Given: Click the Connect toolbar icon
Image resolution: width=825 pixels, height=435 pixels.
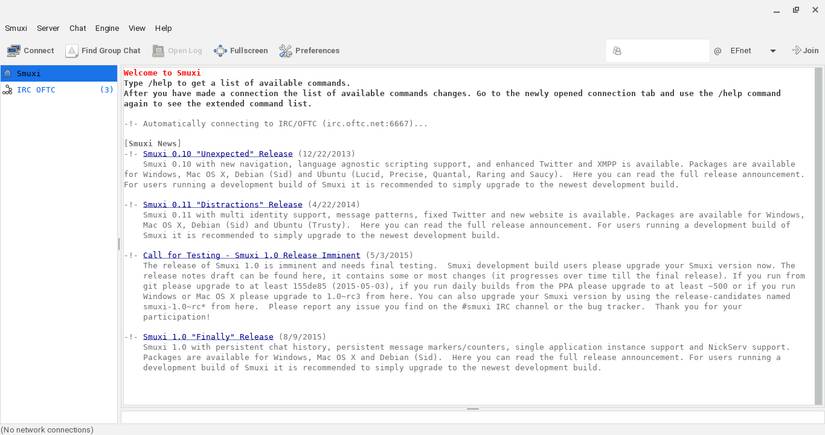Looking at the screenshot, I should [x=13, y=50].
